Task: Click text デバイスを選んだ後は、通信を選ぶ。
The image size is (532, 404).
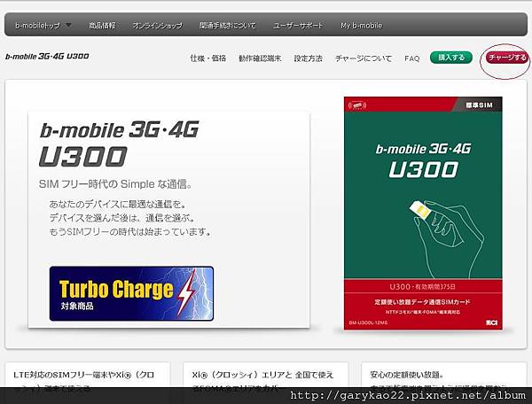Action: 122,218
